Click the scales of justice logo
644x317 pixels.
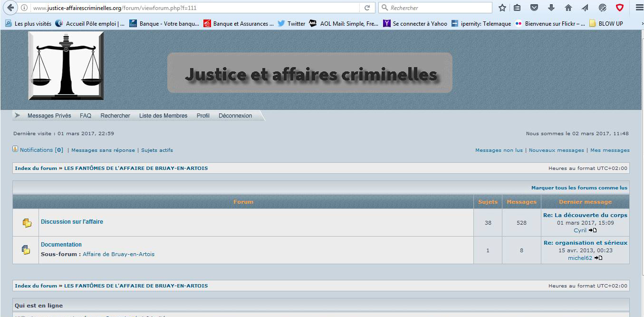[x=66, y=66]
